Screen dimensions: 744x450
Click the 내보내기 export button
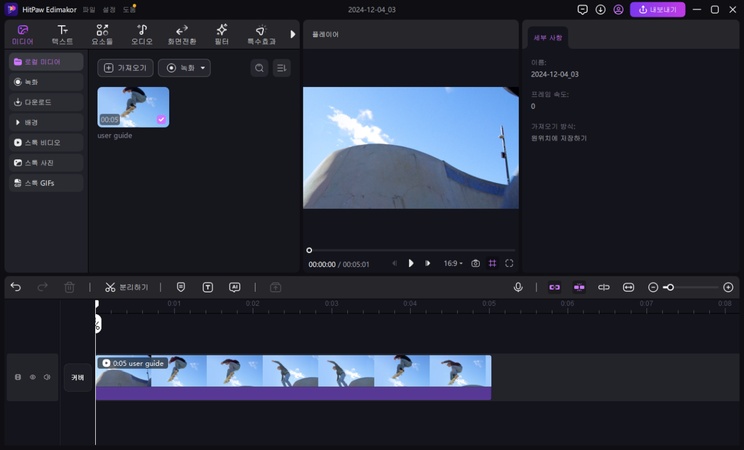point(657,9)
